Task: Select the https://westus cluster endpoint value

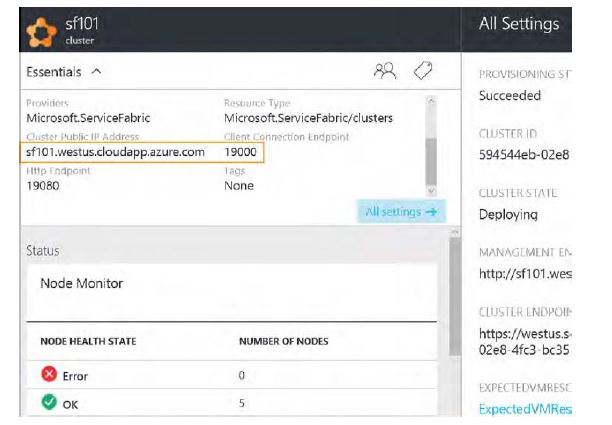Action: (525, 341)
